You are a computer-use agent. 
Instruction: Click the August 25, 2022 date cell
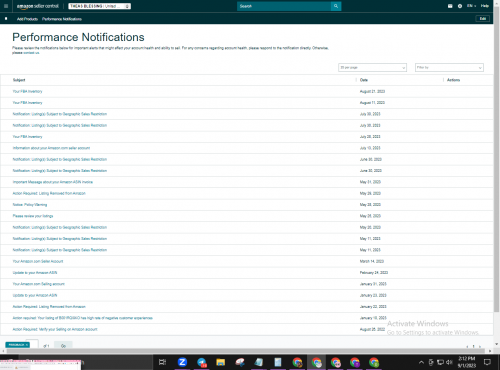coord(372,329)
